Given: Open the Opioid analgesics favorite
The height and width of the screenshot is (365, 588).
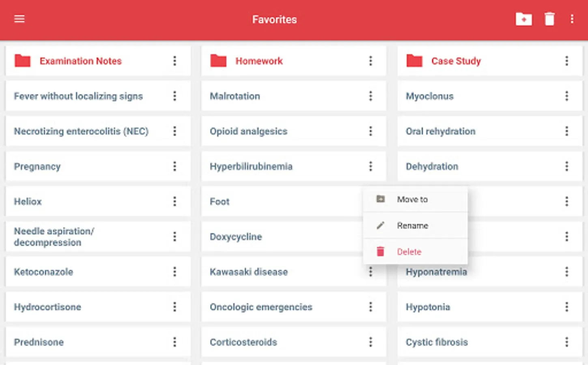Looking at the screenshot, I should 248,131.
